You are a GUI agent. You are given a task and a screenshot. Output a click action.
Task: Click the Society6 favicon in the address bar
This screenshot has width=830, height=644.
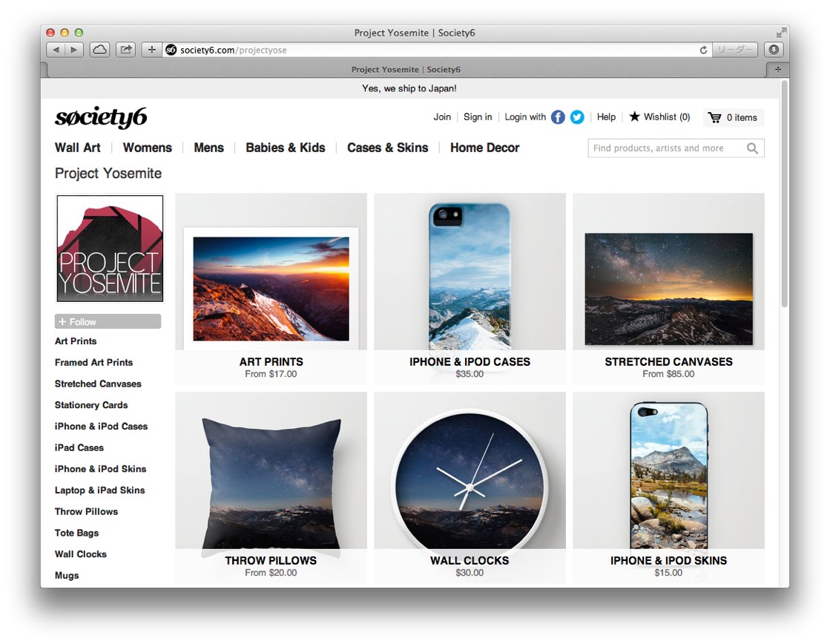point(171,50)
